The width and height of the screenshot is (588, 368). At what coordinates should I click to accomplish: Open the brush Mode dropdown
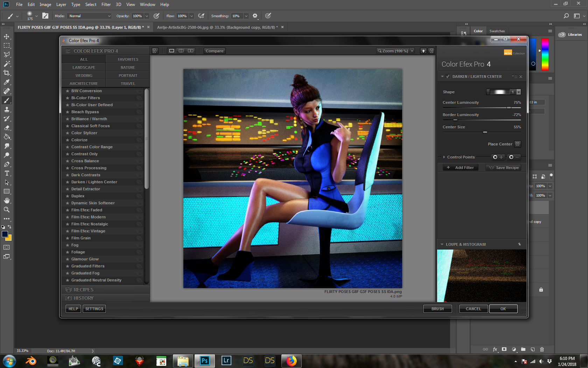point(90,16)
